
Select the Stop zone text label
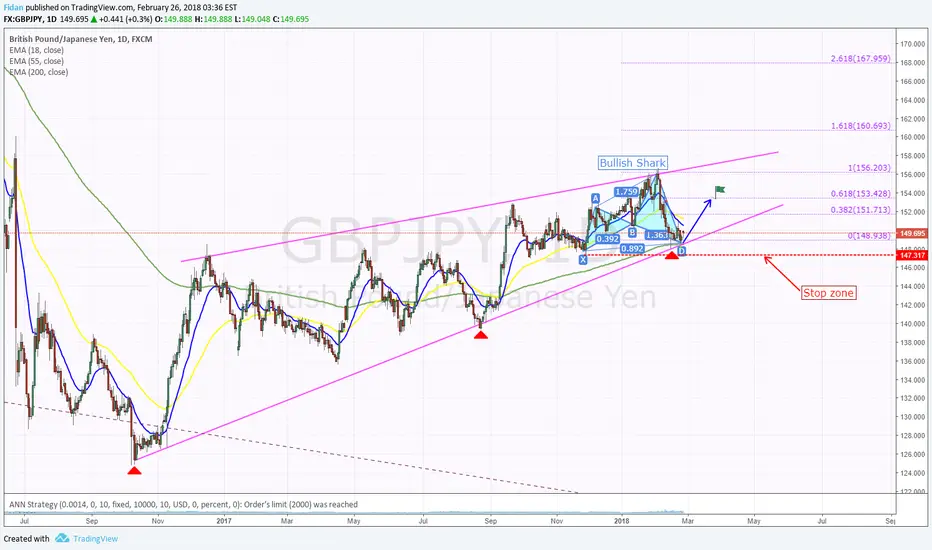click(828, 293)
